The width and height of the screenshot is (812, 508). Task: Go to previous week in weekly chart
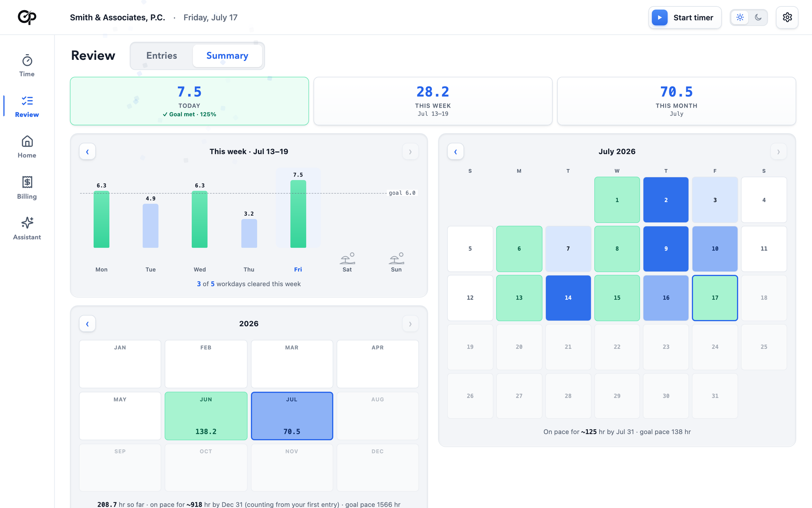tap(87, 152)
